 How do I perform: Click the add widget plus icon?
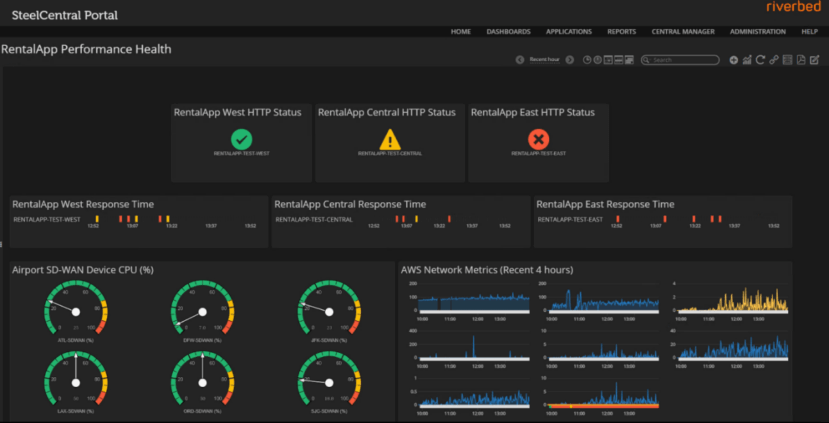tap(733, 60)
